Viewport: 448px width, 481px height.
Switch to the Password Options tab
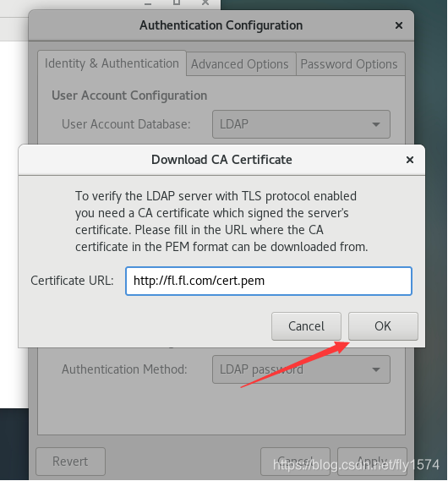coord(350,64)
